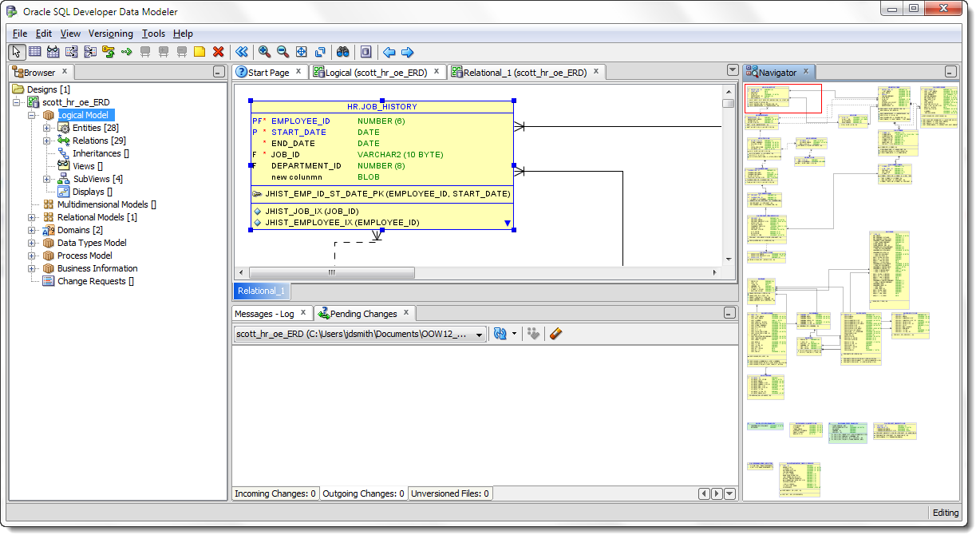Click the binoculars Find icon
Image resolution: width=980 pixels, height=539 pixels.
tap(342, 52)
